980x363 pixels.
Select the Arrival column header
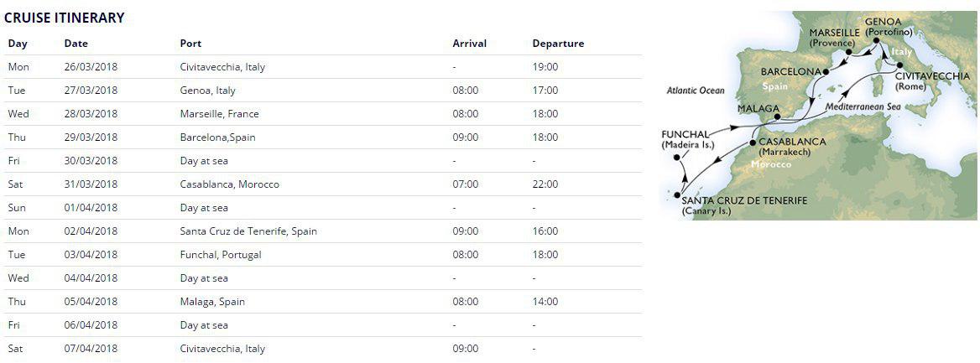pyautogui.click(x=469, y=44)
